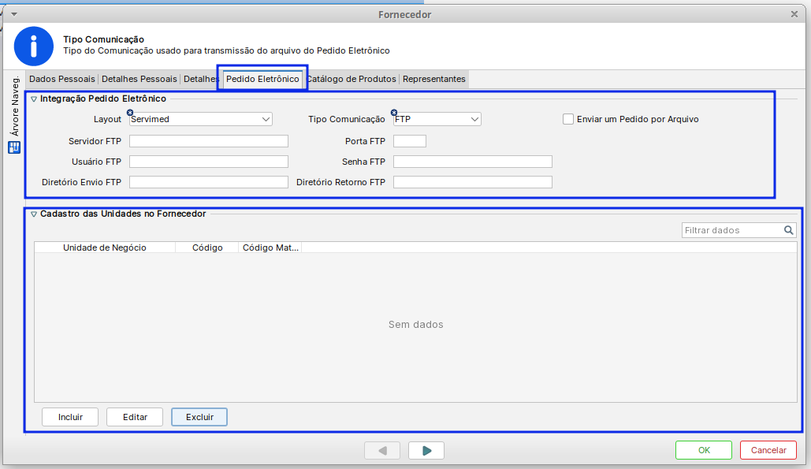The image size is (811, 469).
Task: Click the Excluir button
Action: [199, 416]
